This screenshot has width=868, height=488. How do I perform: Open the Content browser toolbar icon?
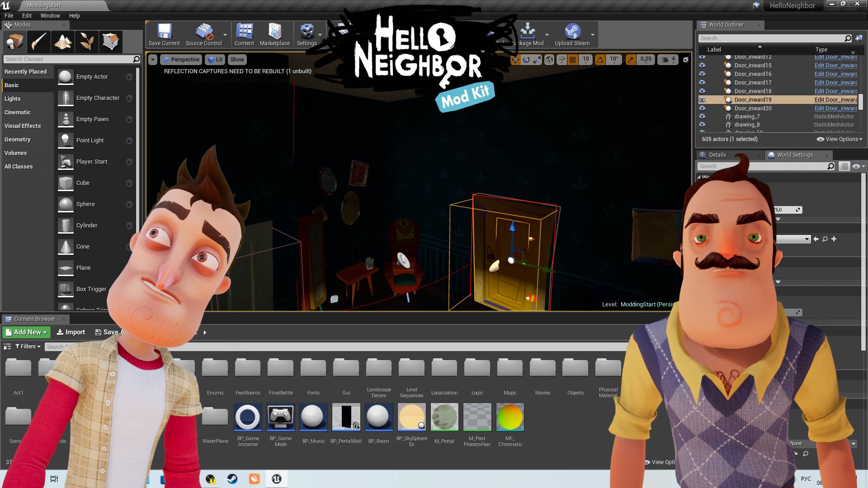[244, 35]
